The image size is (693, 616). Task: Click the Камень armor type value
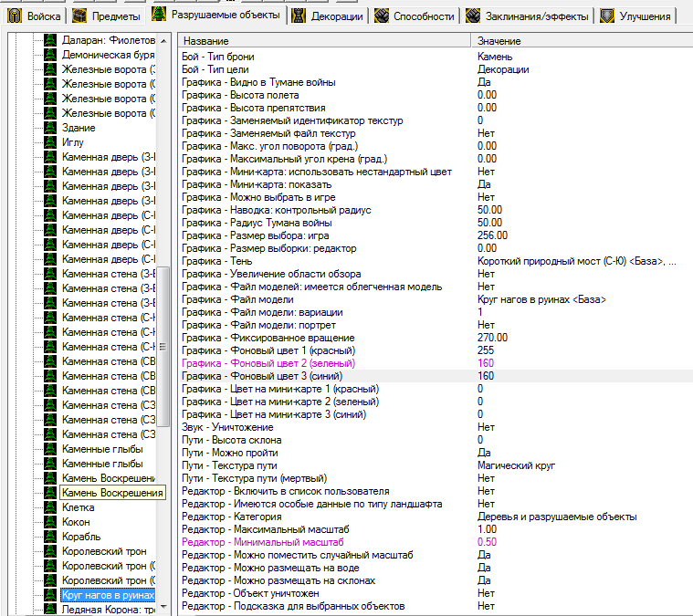point(495,57)
